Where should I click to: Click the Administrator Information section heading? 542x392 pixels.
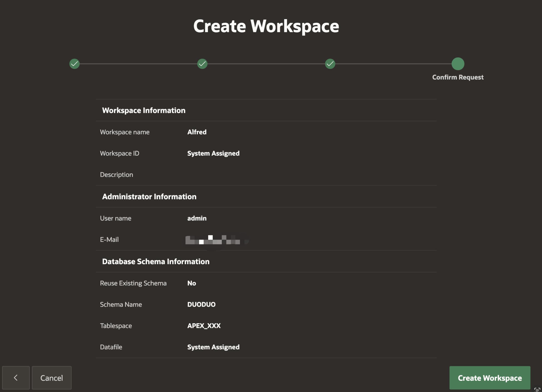pyautogui.click(x=149, y=196)
